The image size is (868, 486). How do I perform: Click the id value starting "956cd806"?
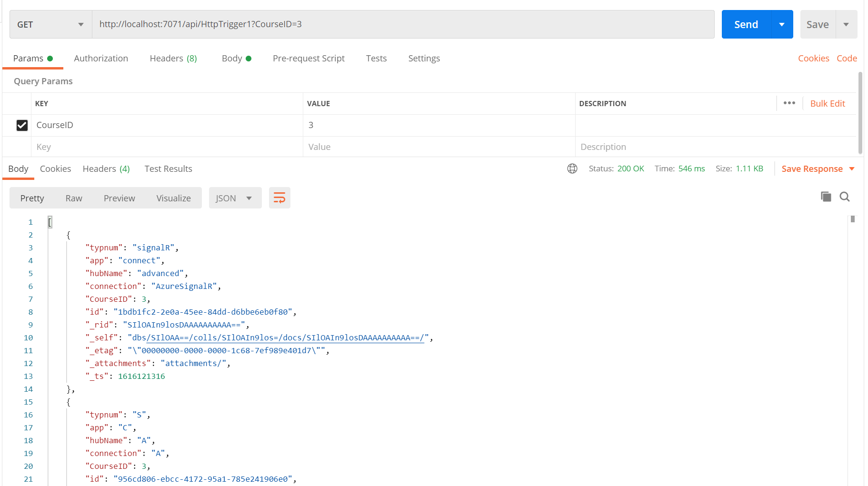[203, 479]
